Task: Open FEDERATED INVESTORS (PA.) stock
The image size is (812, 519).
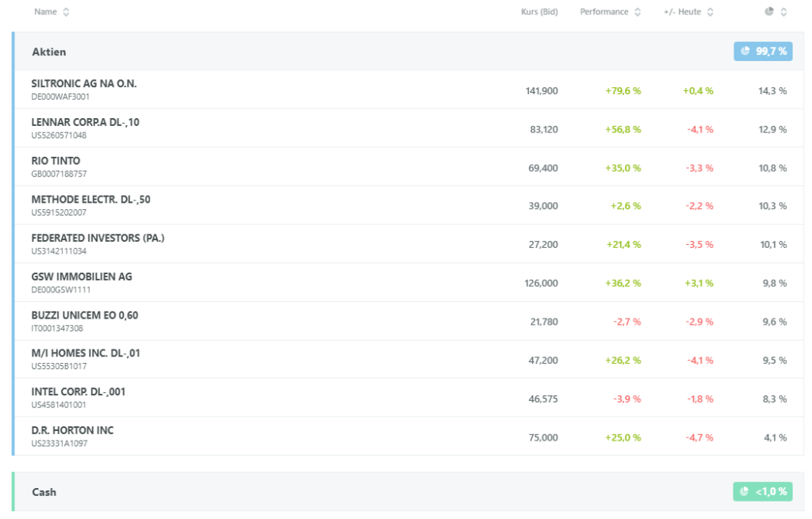Action: [98, 238]
